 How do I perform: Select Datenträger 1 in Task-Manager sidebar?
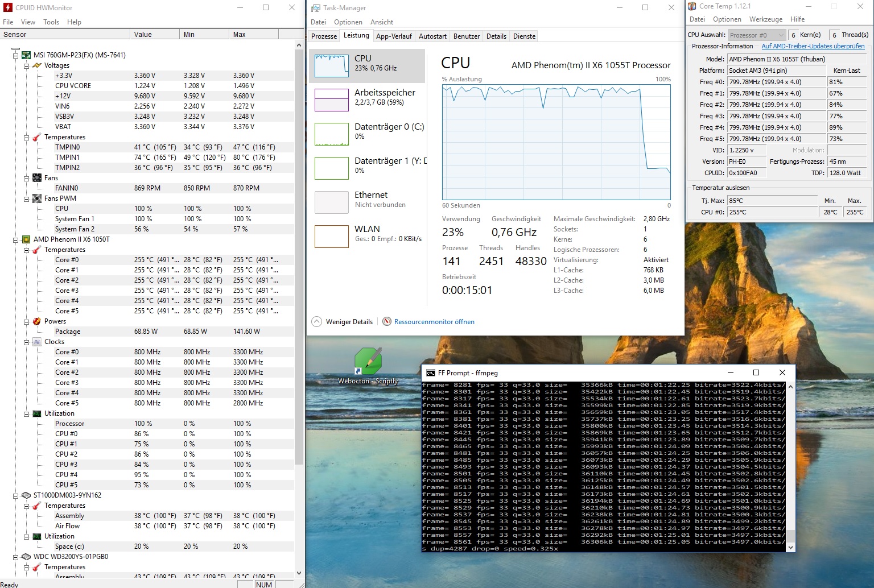point(367,168)
